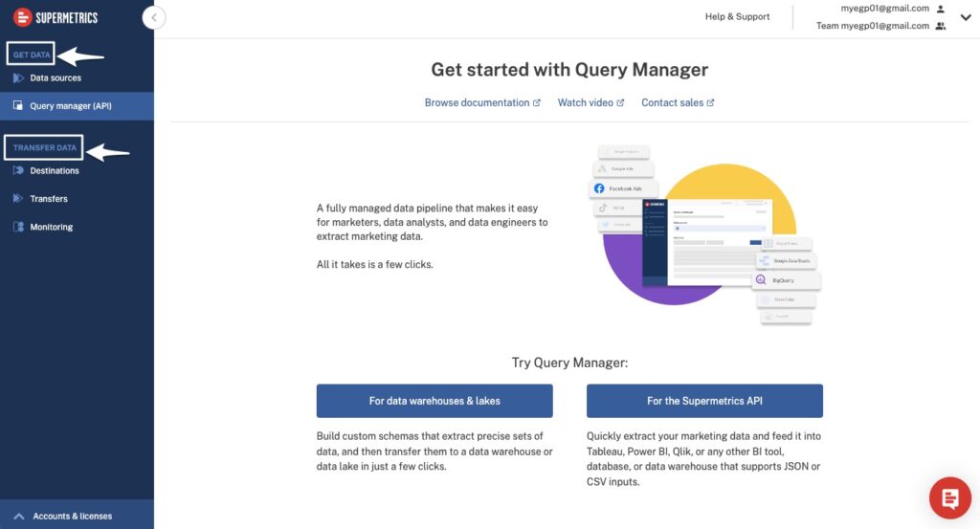
Task: Click For data warehouses & lakes button
Action: pos(434,401)
